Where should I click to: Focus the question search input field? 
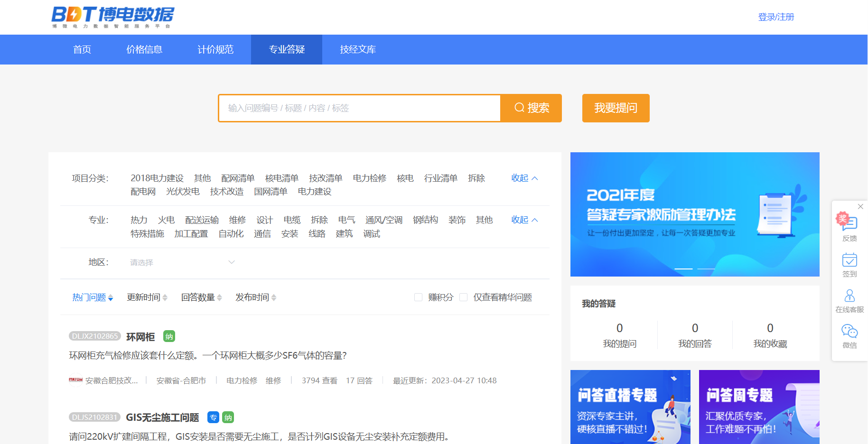pos(360,108)
